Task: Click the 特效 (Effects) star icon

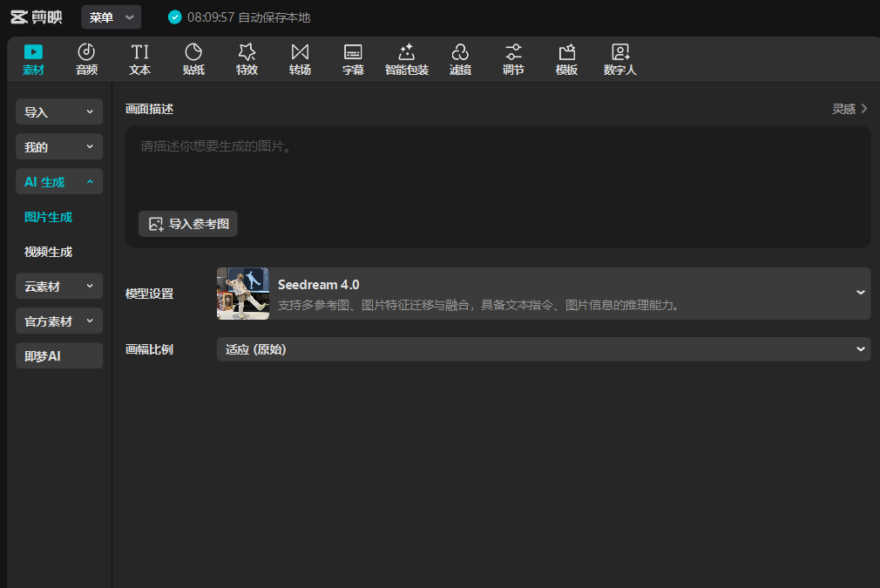Action: 247,53
